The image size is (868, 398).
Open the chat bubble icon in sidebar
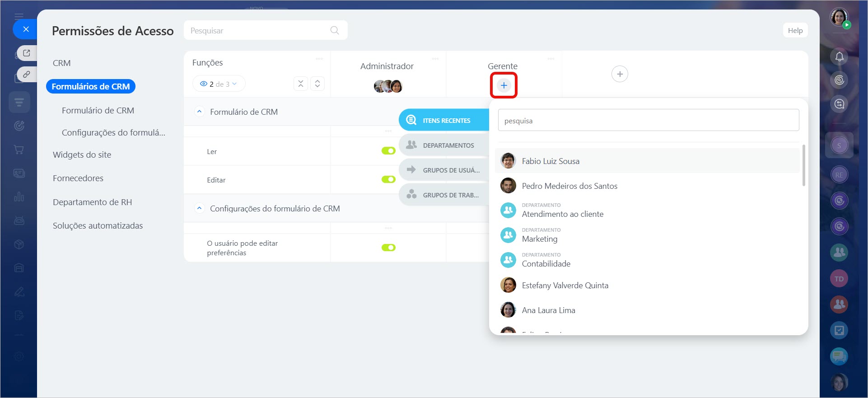pyautogui.click(x=839, y=356)
